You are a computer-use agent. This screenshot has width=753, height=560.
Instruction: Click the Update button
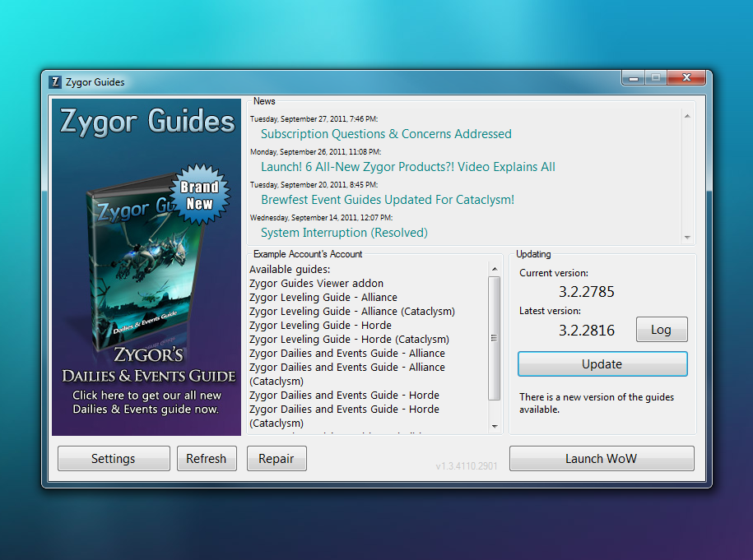[x=602, y=364]
